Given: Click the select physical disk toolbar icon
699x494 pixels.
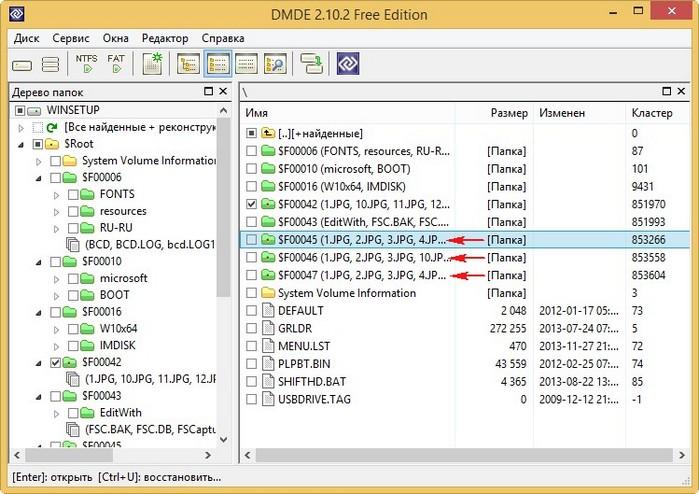Looking at the screenshot, I should coord(22,65).
